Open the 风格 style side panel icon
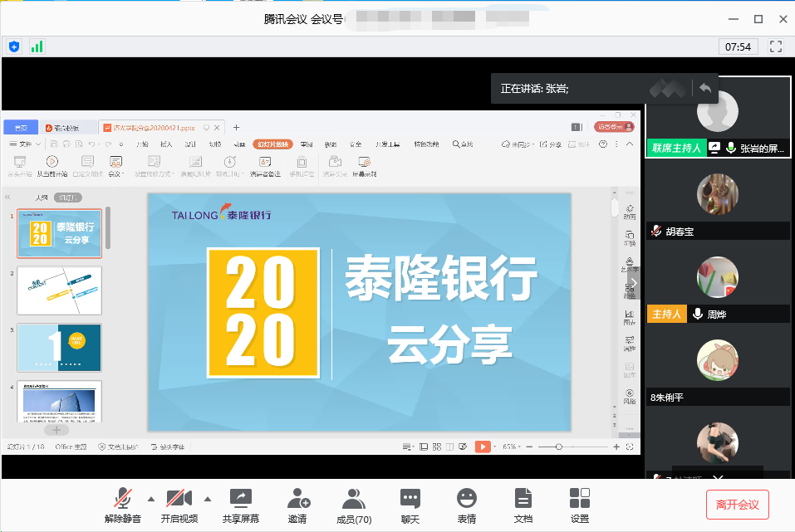 coord(629,396)
